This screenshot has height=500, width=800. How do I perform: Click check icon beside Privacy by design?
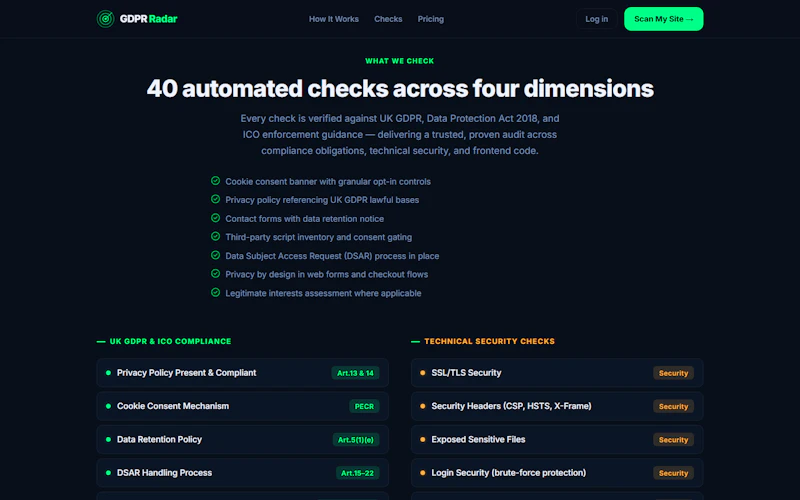tap(215, 273)
